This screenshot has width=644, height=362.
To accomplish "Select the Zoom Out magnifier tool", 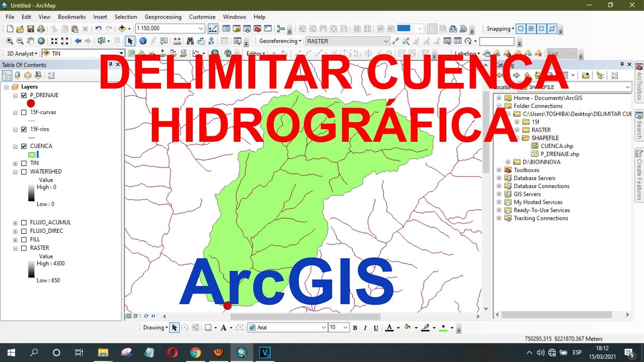I will [x=20, y=41].
